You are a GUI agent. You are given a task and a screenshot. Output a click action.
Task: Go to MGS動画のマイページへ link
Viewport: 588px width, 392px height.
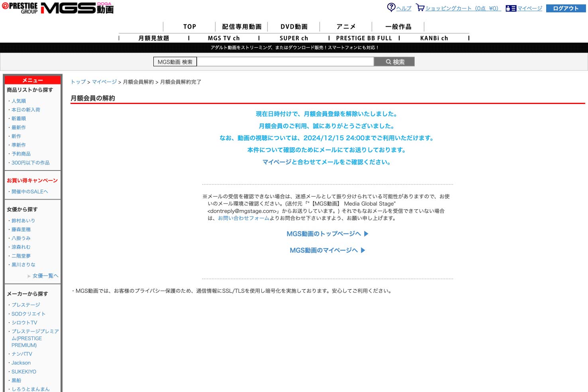[323, 250]
